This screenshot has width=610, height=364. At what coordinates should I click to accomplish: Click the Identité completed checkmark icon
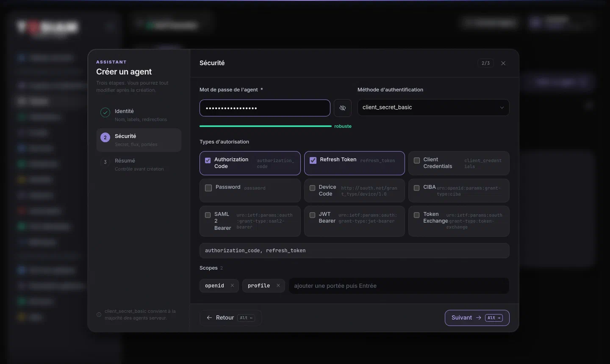(105, 113)
